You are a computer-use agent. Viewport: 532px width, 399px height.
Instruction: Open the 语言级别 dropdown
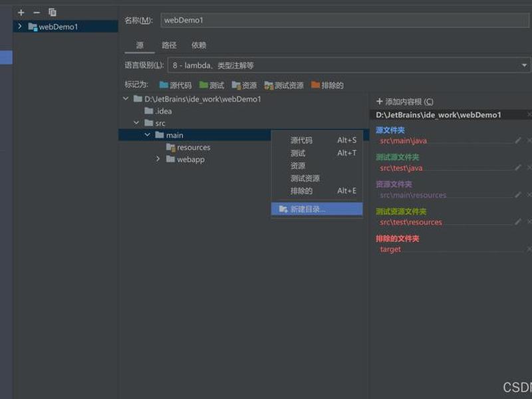pyautogui.click(x=348, y=65)
